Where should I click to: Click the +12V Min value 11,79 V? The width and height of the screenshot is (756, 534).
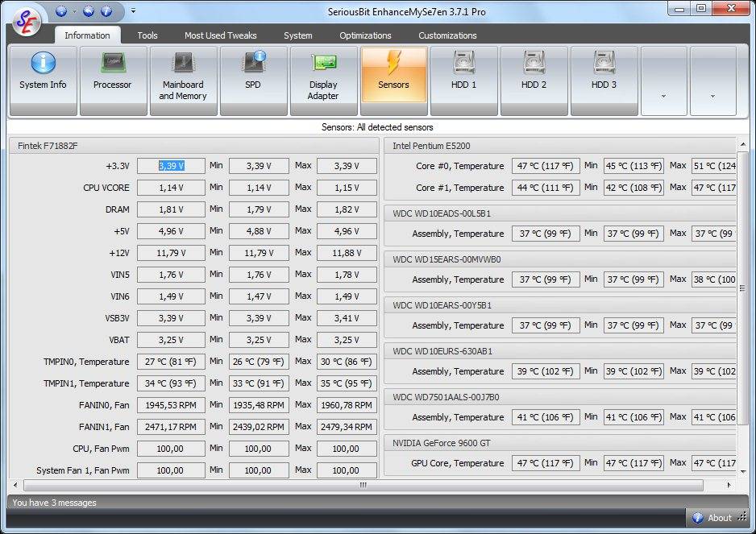tap(259, 253)
